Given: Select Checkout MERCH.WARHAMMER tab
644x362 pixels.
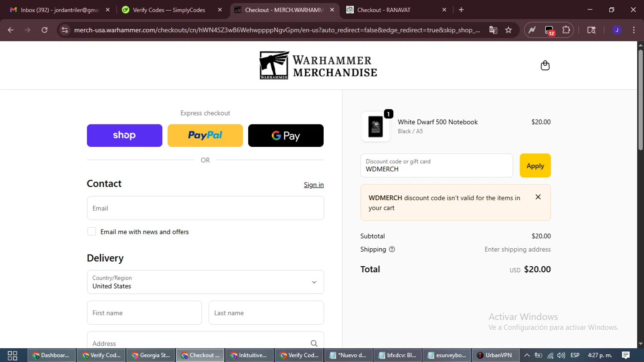Looking at the screenshot, I should pos(284,10).
